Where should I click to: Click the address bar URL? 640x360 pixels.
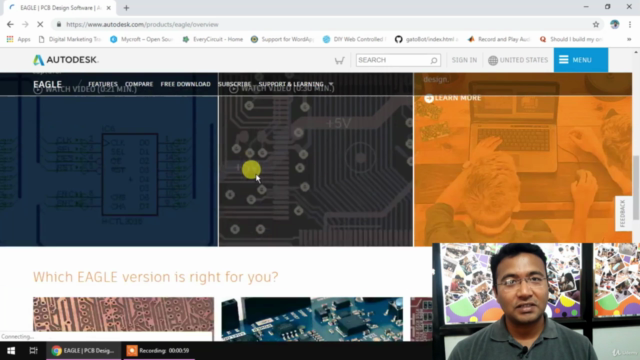pyautogui.click(x=142, y=24)
